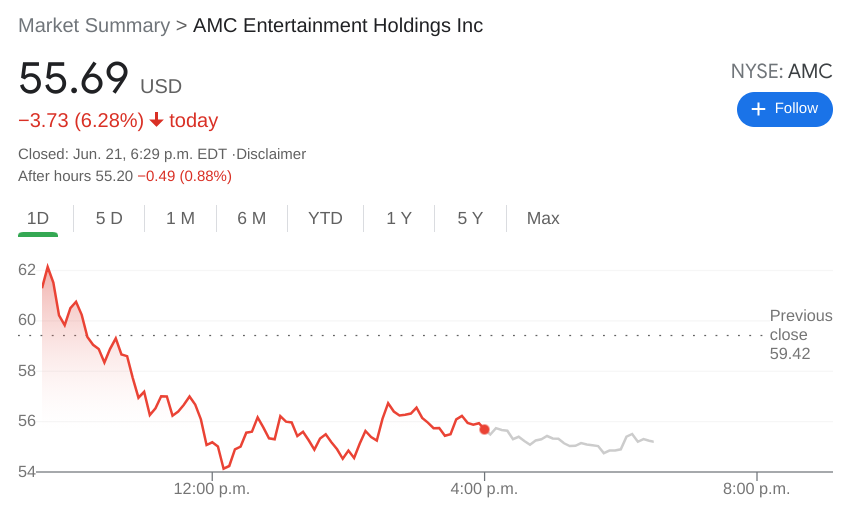Click the Previous close 59.42 label

pyautogui.click(x=800, y=335)
